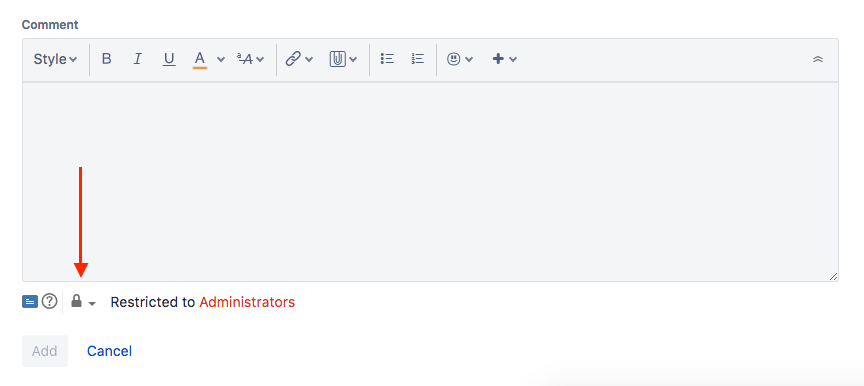Expand the emoji dropdown arrow
This screenshot has width=864, height=386.
pos(469,59)
